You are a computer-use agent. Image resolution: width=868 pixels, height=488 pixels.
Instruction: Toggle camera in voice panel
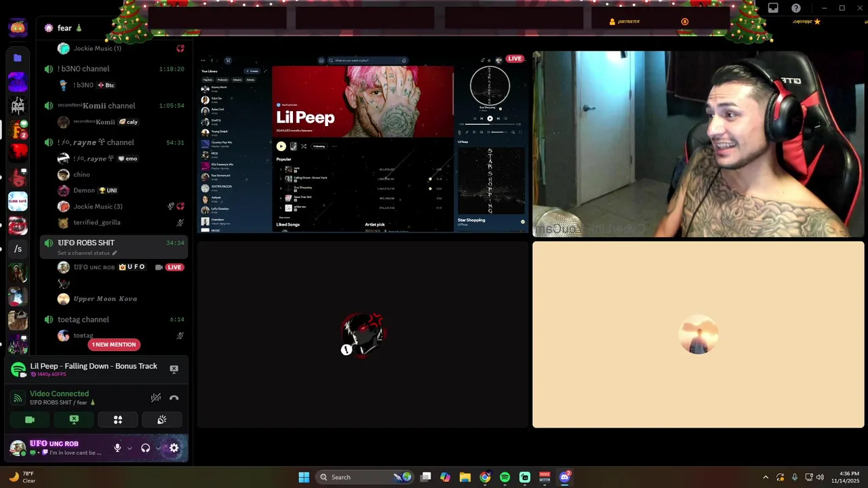30,420
